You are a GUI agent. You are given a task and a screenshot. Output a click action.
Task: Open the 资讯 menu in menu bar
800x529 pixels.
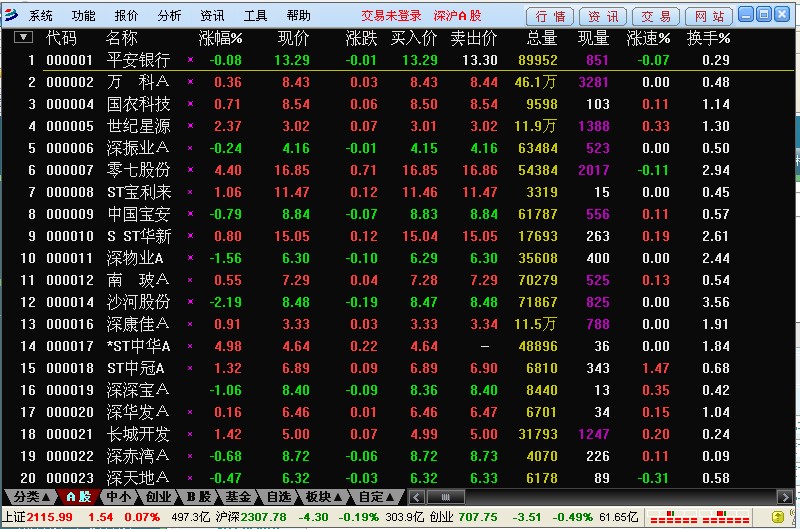click(x=212, y=16)
